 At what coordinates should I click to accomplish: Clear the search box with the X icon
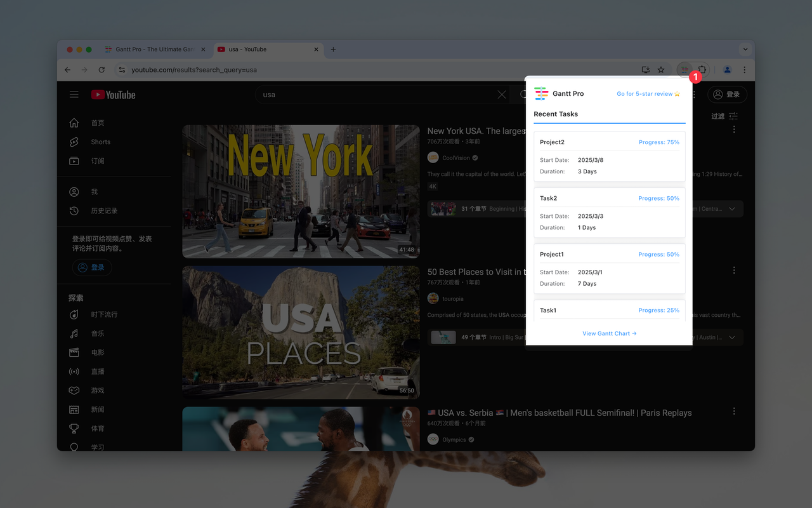pos(502,94)
